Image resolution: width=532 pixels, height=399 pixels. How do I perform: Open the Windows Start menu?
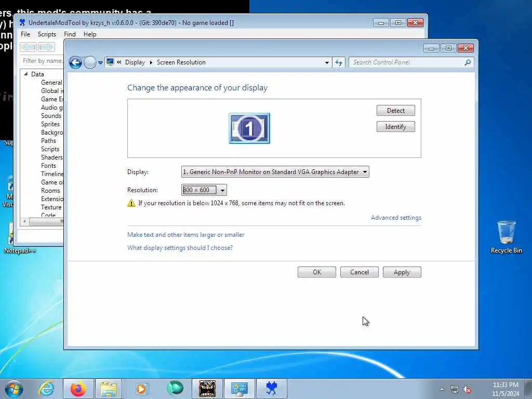[x=14, y=389]
